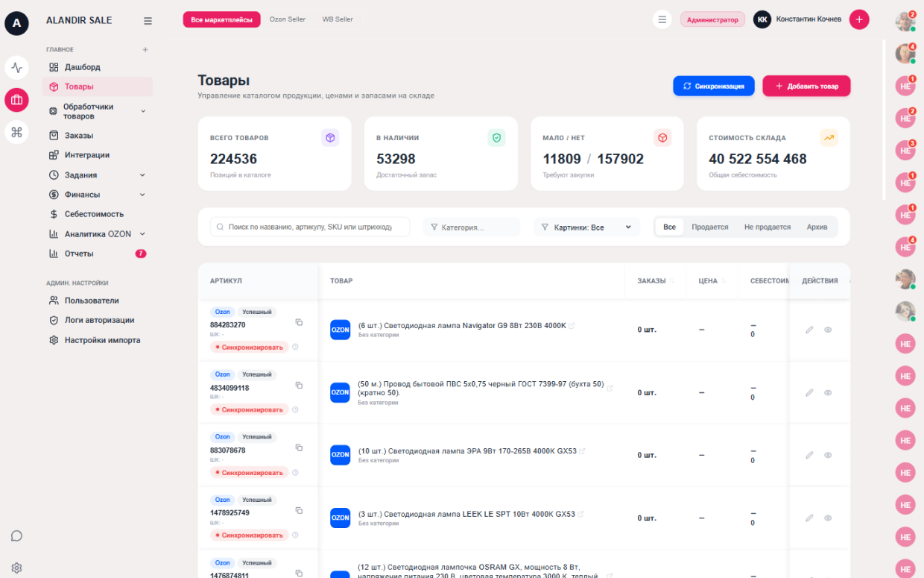Collapse sidebar with hamburger icon near ALANDIR SALE
The height and width of the screenshot is (578, 924).
pos(148,21)
